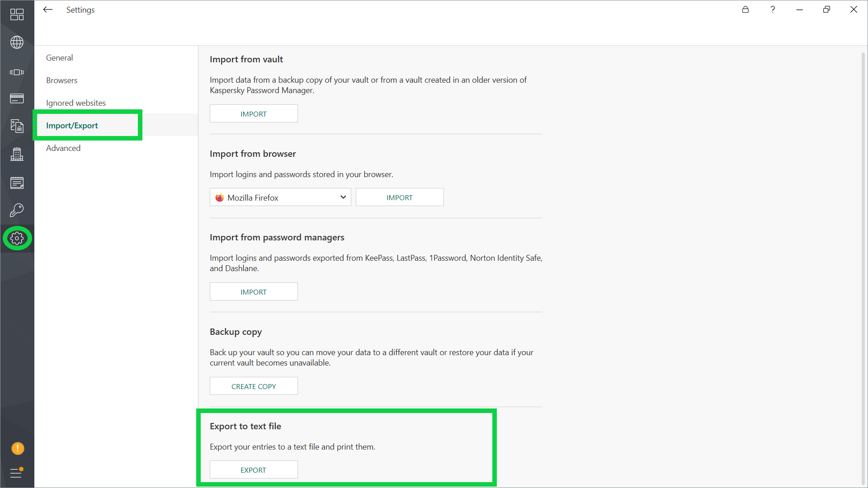The height and width of the screenshot is (488, 868).
Task: Select the General settings tab
Action: pos(59,58)
